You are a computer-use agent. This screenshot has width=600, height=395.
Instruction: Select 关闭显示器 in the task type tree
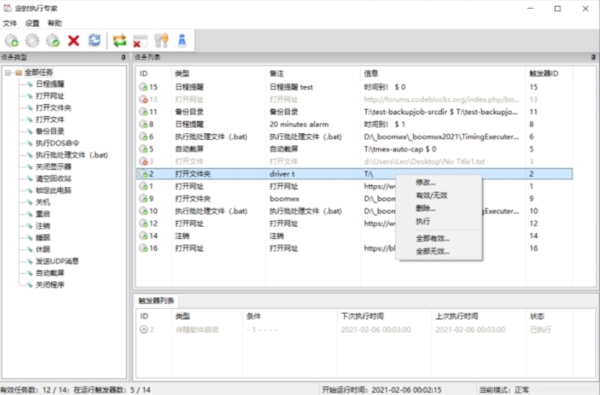click(x=53, y=167)
